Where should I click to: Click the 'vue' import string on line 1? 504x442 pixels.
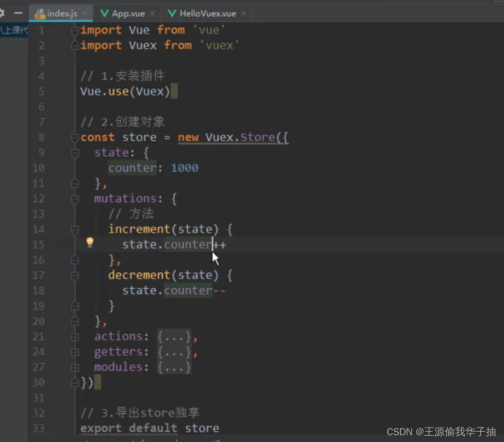(209, 30)
